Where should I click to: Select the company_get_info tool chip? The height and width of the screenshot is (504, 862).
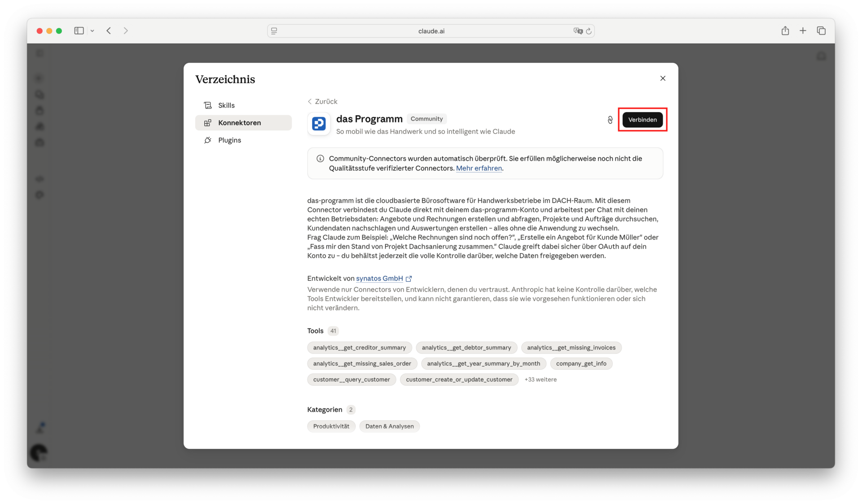pos(581,364)
